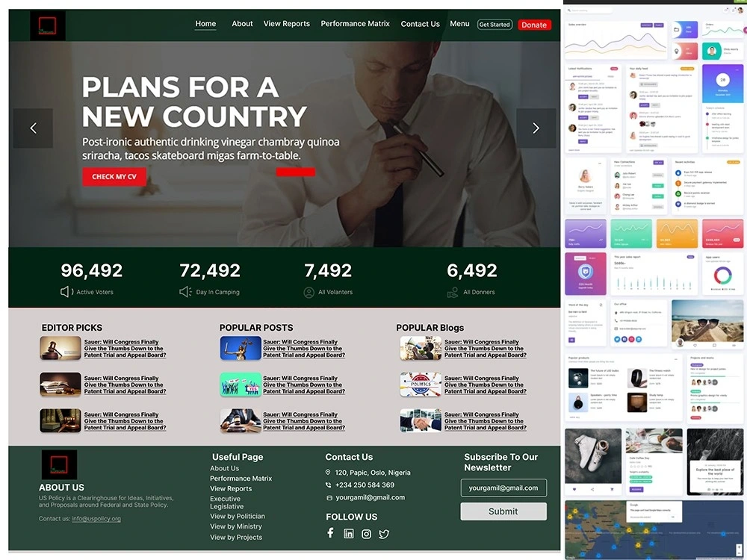Open the Legislative footer link

[x=227, y=507]
